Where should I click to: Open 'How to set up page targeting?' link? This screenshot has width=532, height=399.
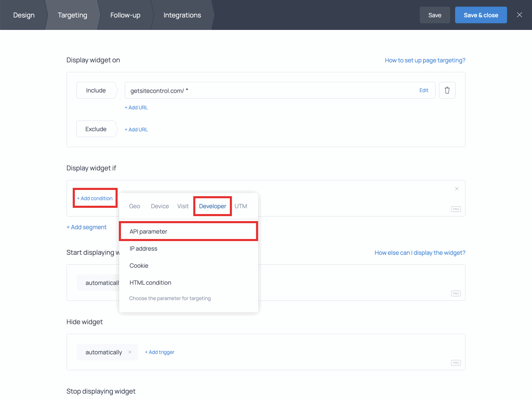click(425, 60)
